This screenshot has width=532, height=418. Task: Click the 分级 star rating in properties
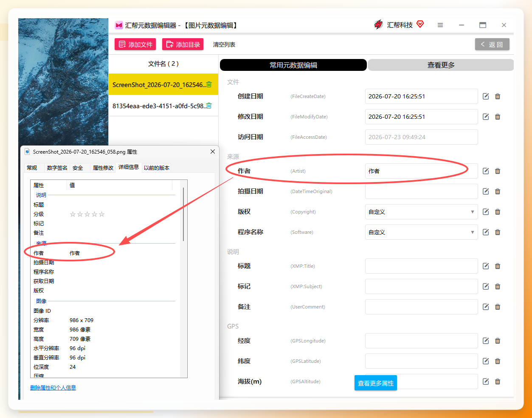(x=87, y=214)
